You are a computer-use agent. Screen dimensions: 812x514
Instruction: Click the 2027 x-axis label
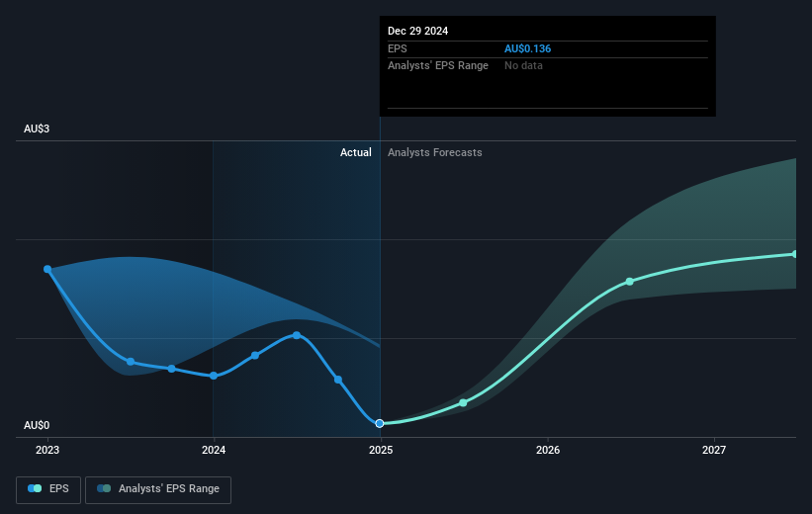point(714,451)
